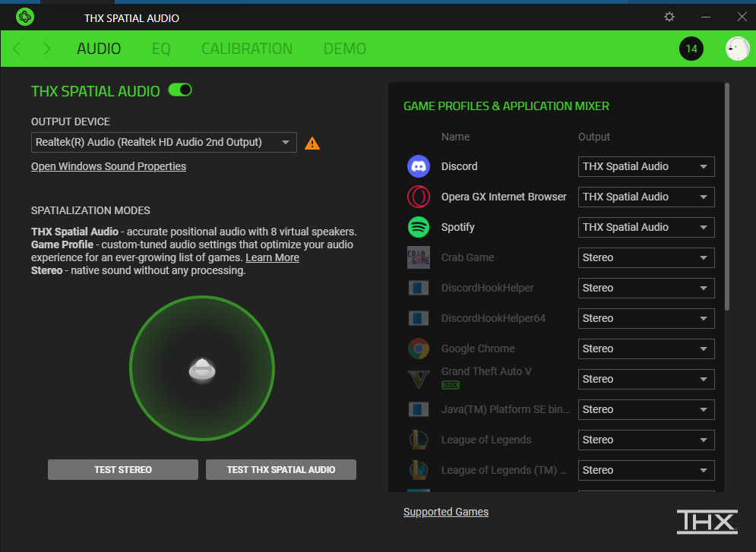Click the Spotify name label
Viewport: 756px width, 552px height.
(x=458, y=227)
